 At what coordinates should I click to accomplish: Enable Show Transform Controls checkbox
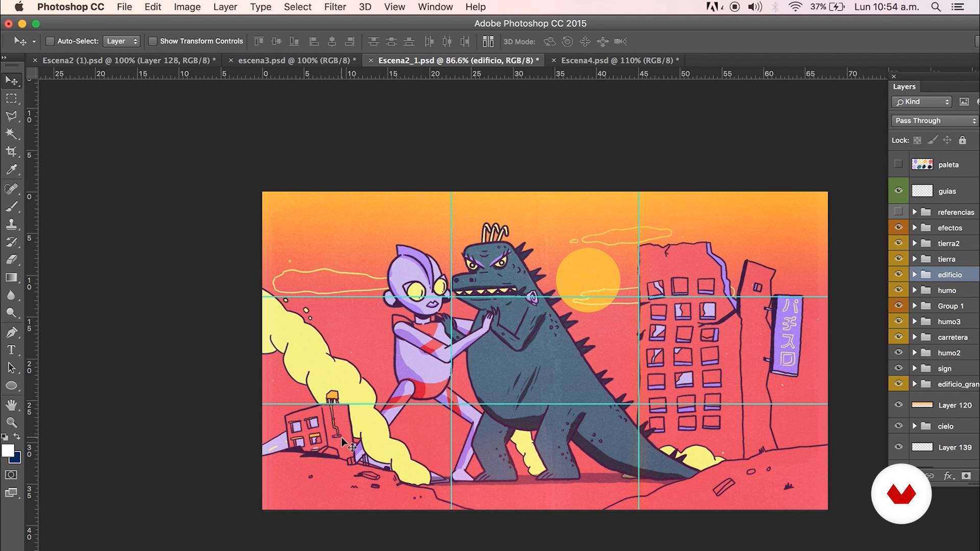(152, 41)
